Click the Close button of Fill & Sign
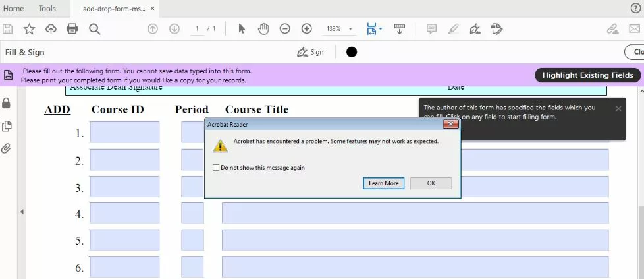 [x=635, y=52]
